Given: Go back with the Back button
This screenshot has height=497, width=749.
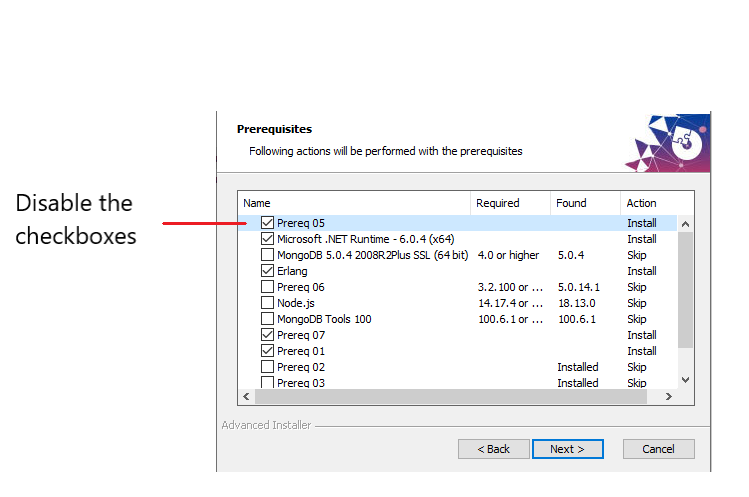Looking at the screenshot, I should tap(494, 449).
